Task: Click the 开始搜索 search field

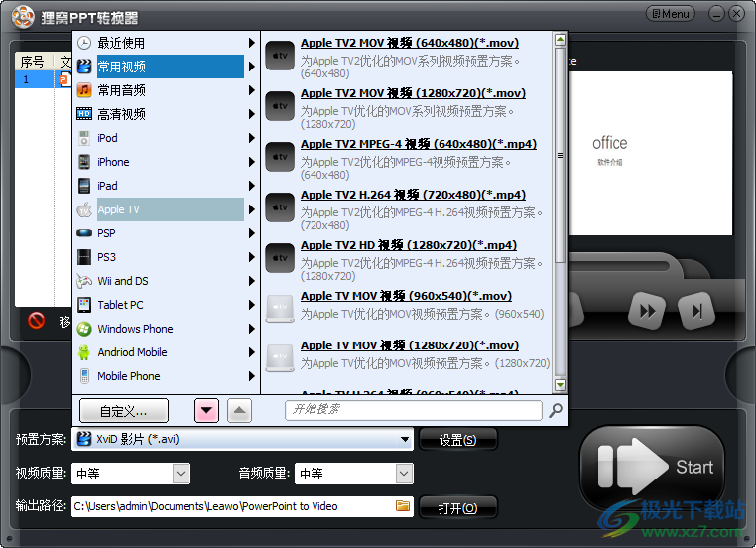Action: (x=413, y=410)
